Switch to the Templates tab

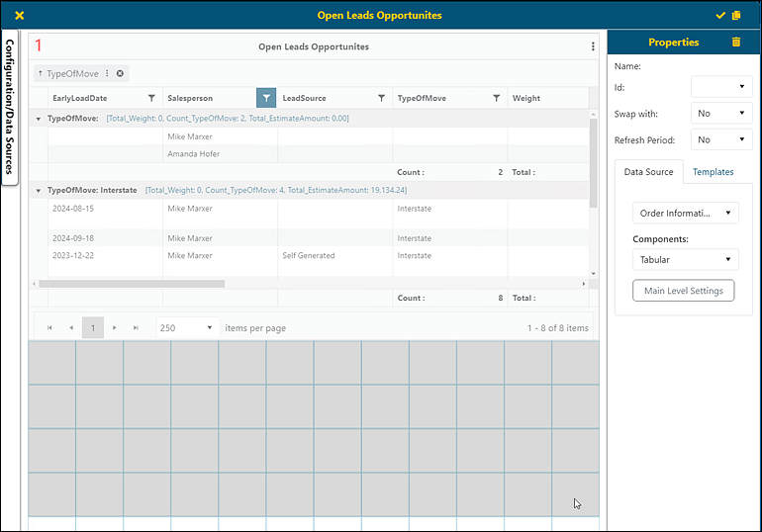point(713,172)
